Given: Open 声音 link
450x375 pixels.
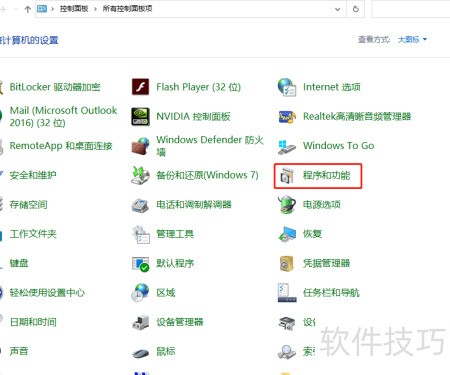Looking at the screenshot, I should click(x=19, y=351).
